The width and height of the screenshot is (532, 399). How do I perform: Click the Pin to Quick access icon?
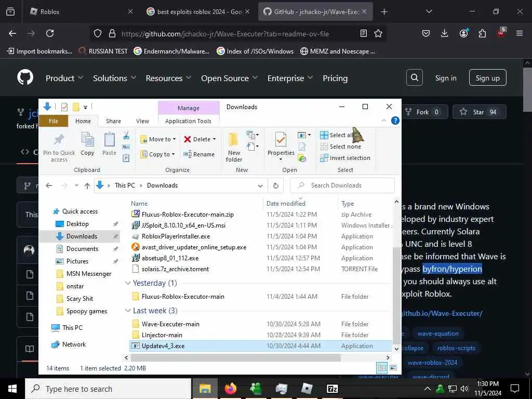tap(59, 140)
